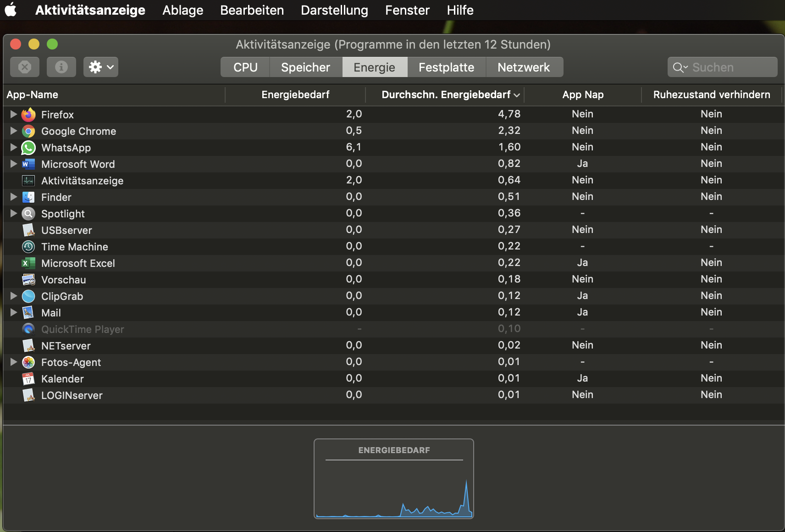Click the Energiebedarf graph
The width and height of the screenshot is (785, 532).
click(x=394, y=479)
